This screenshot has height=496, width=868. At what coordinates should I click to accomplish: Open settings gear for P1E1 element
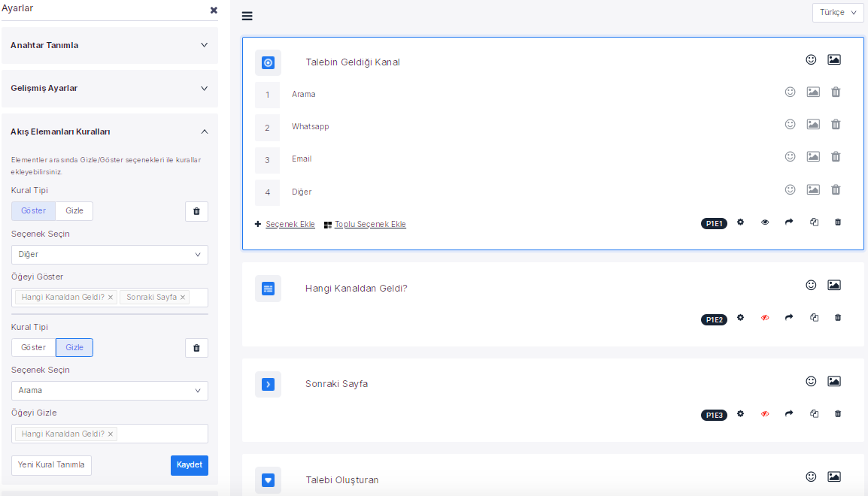[x=740, y=222]
